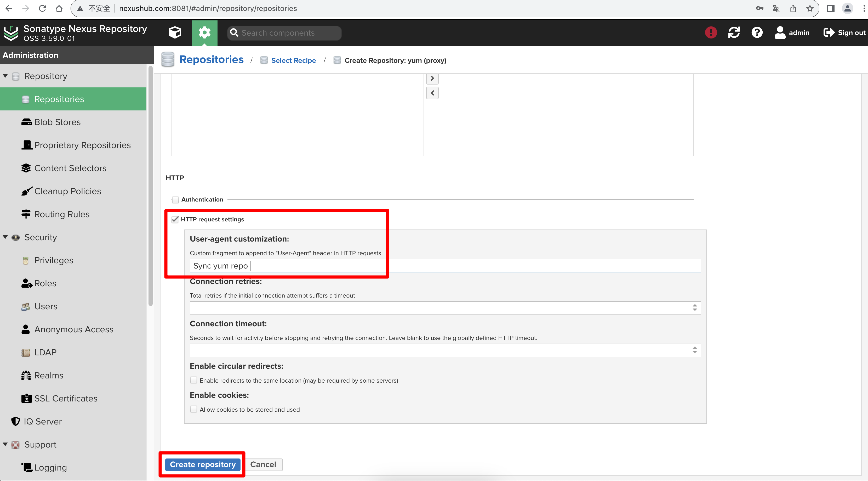The width and height of the screenshot is (868, 481).
Task: Collapse the Security tree node
Action: pyautogui.click(x=5, y=237)
